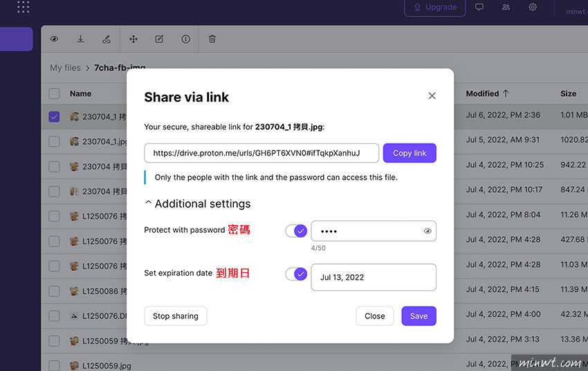Click the move arrows icon in toolbar
Screen dimensions: 588x371
click(134, 39)
